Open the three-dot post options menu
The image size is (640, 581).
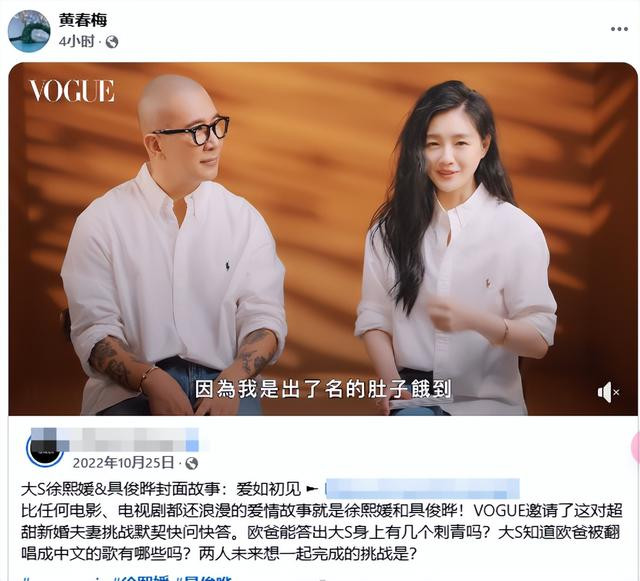pyautogui.click(x=619, y=29)
